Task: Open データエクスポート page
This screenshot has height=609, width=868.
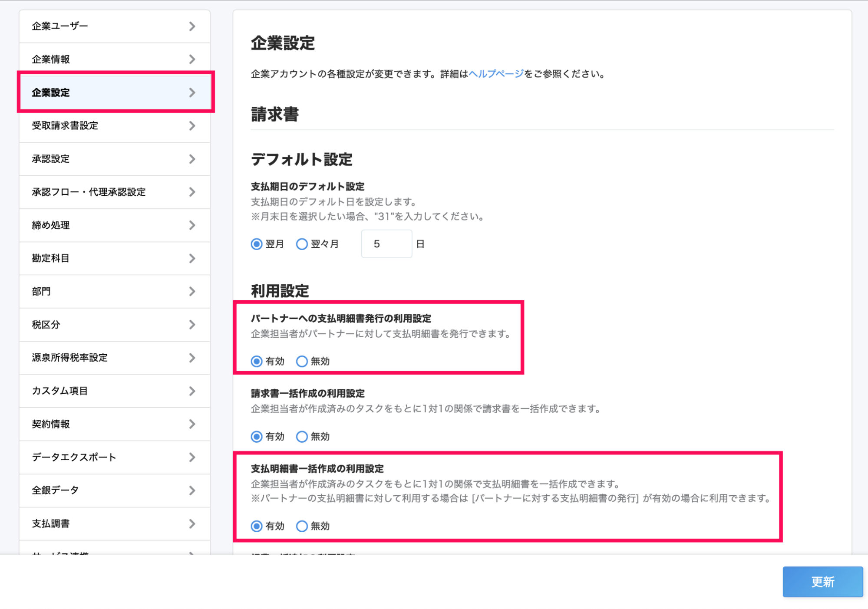Action: (115, 457)
